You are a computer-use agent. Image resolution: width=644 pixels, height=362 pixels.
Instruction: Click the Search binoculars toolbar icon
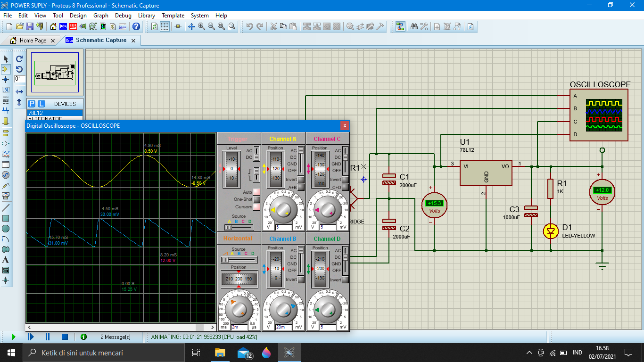tap(414, 26)
